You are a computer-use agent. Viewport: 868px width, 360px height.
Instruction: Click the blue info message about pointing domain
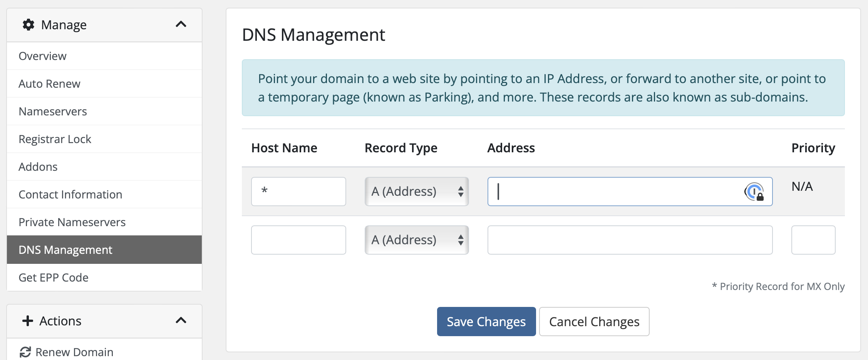543,88
